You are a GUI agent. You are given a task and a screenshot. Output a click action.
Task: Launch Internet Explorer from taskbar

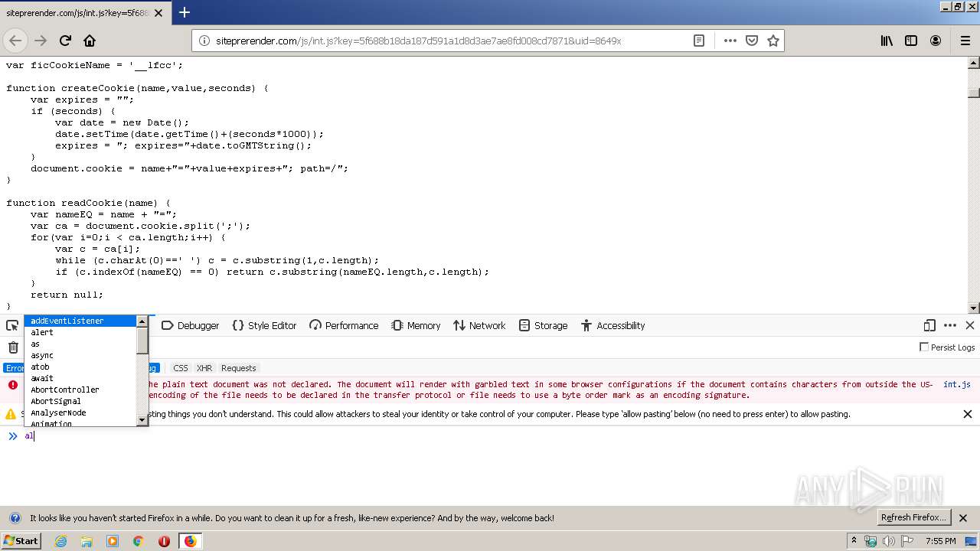click(x=60, y=541)
